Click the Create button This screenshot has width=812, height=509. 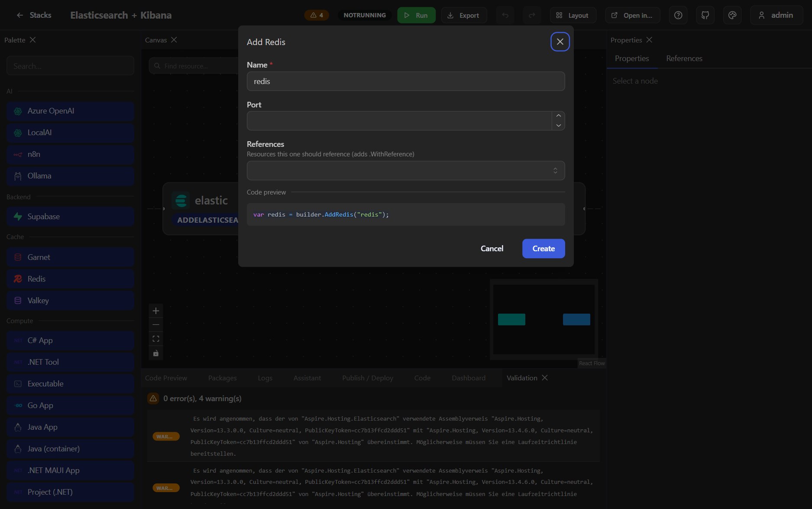coord(543,249)
